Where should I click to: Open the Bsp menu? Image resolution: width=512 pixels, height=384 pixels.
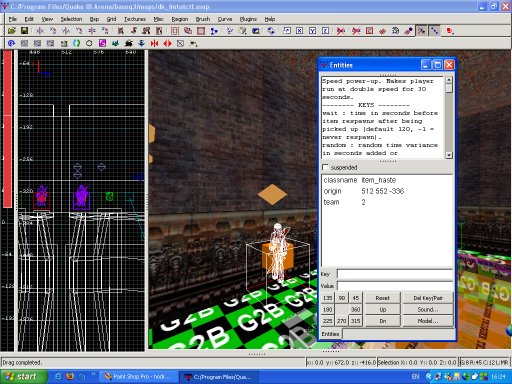(94, 19)
